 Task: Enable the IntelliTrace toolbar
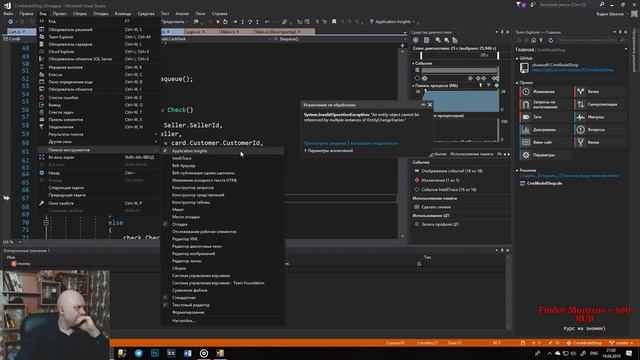click(x=222, y=158)
